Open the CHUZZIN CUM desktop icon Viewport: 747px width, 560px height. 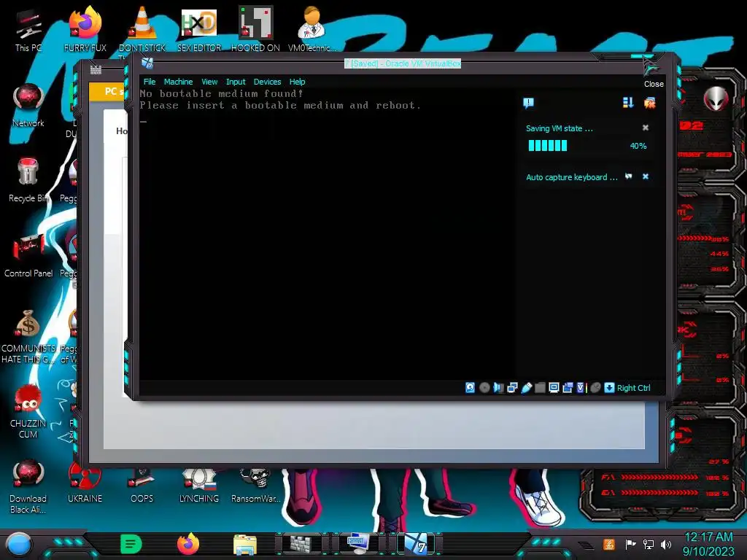[28, 412]
